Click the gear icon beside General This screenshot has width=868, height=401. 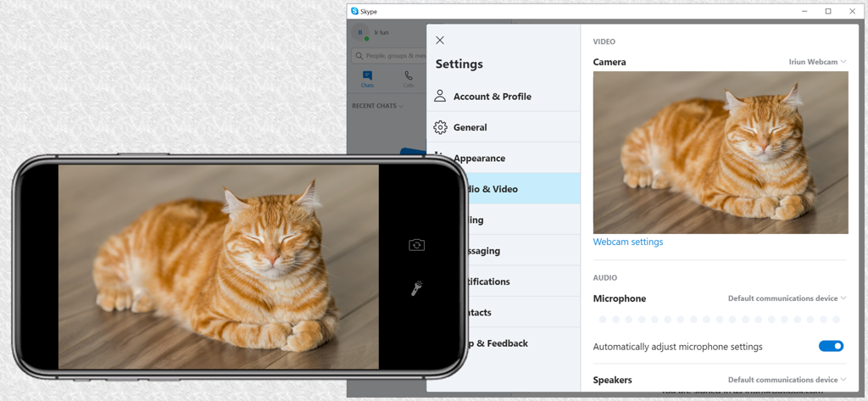[x=440, y=127]
